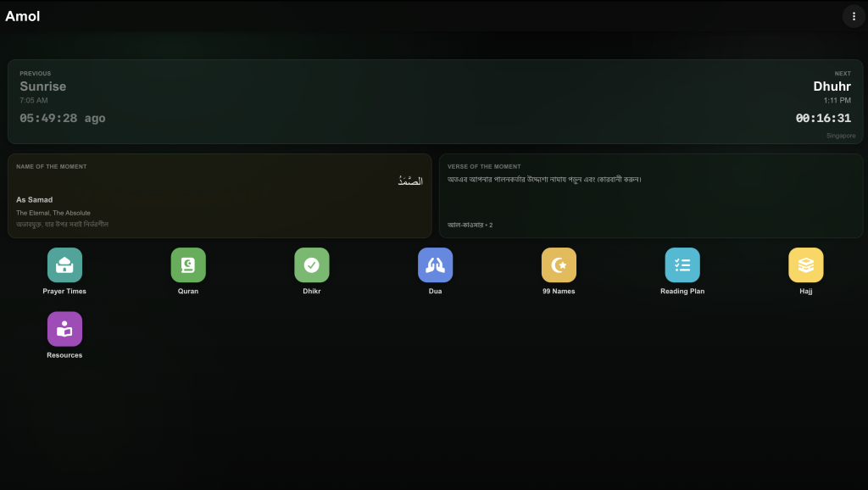
Task: Open the Resources reader icon
Action: tap(64, 329)
